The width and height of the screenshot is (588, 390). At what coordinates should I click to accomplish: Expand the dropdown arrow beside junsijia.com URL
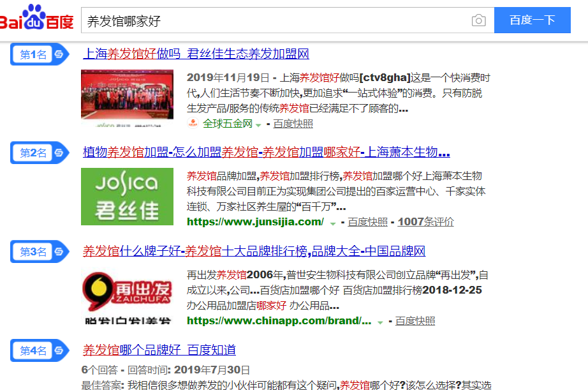point(333,223)
